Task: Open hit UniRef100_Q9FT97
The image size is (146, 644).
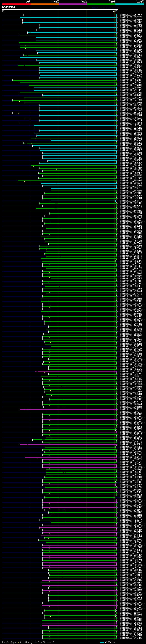Action: 131,20
